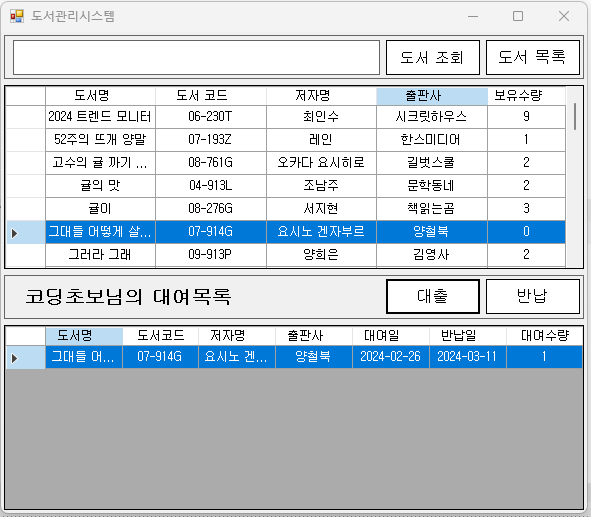
Task: Click the book search text input field
Action: point(196,58)
